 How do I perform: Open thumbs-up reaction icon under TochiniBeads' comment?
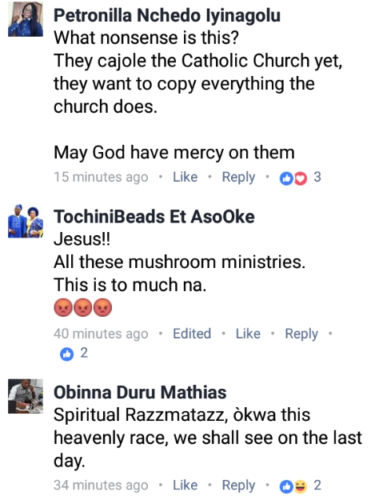tap(67, 354)
